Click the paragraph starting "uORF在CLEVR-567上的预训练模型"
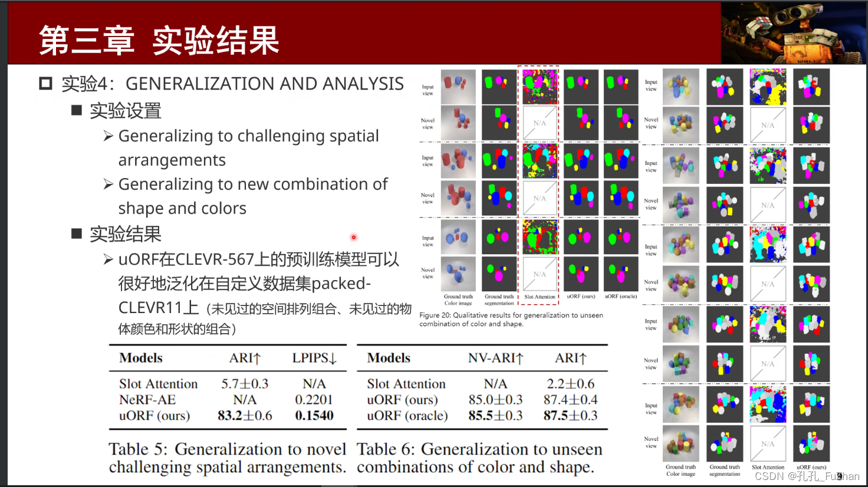Screen dimensions: 868x487 pyautogui.click(x=265, y=294)
